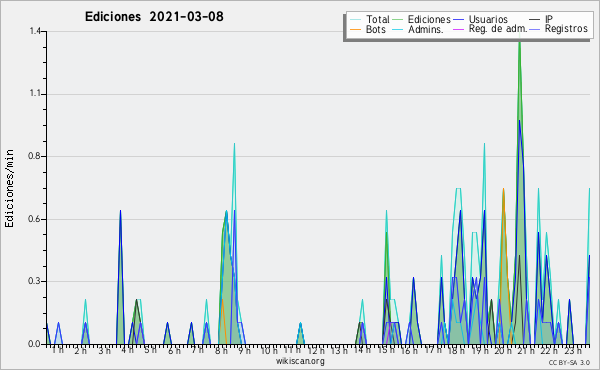Click the 'wikiscan.org' text below the axis
600x370 pixels.
tap(300, 361)
